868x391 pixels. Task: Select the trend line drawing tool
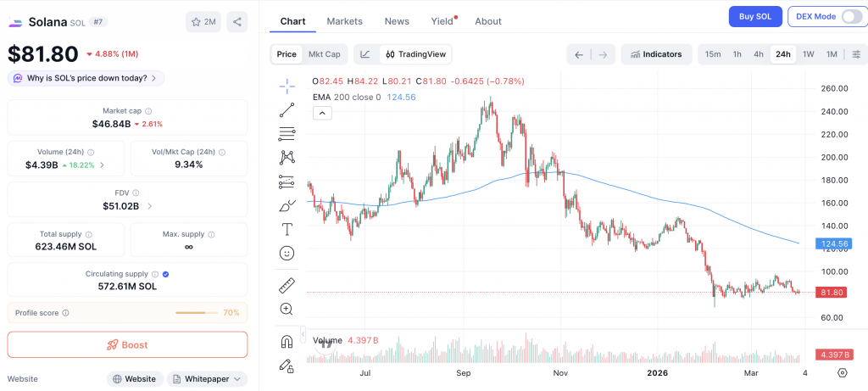click(287, 109)
